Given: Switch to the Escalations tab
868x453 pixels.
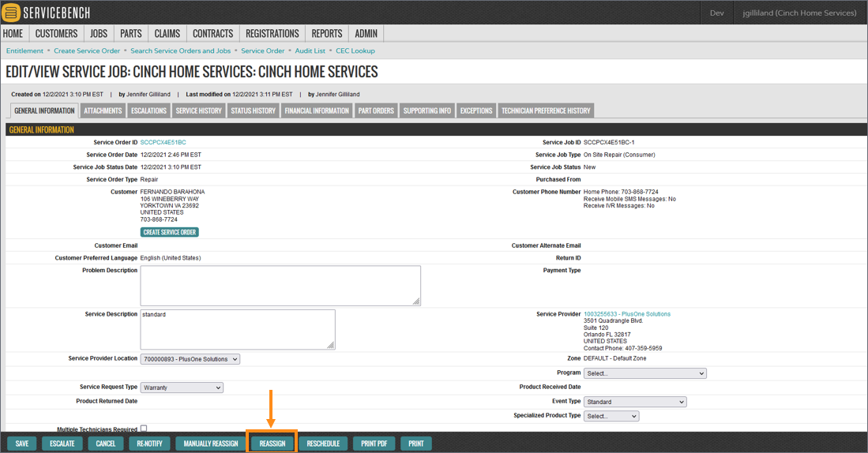Looking at the screenshot, I should click(x=149, y=110).
